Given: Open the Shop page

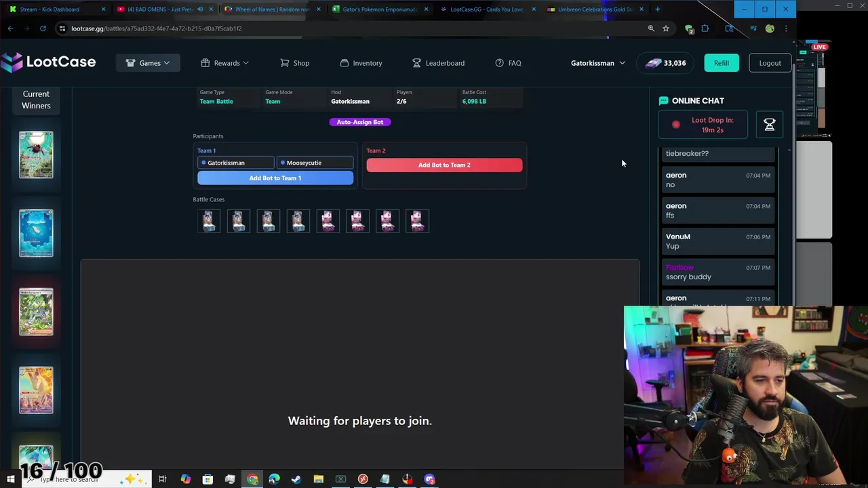Looking at the screenshot, I should [x=295, y=63].
